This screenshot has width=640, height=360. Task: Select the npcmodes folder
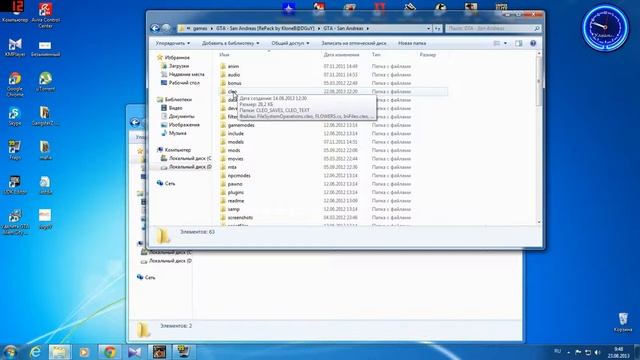pyautogui.click(x=239, y=176)
